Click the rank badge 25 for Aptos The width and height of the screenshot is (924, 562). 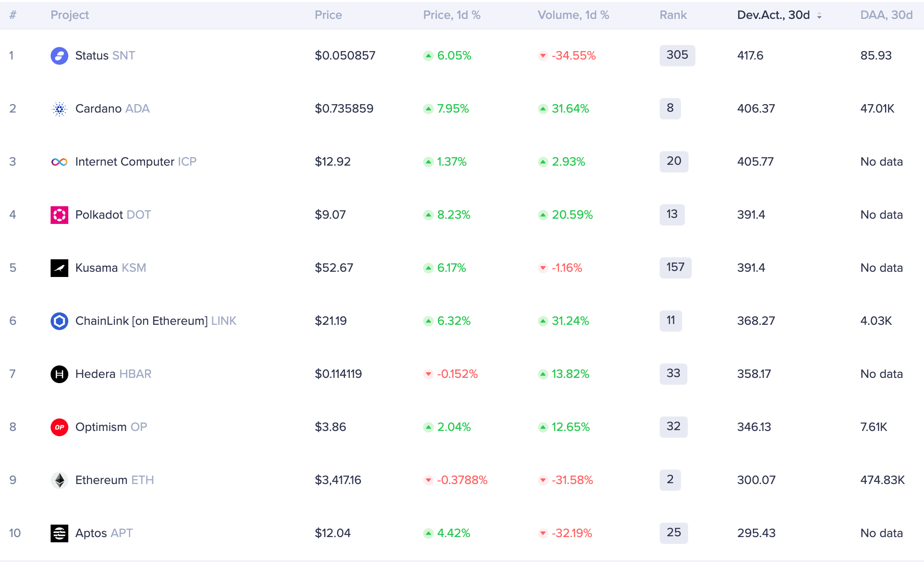(x=674, y=533)
